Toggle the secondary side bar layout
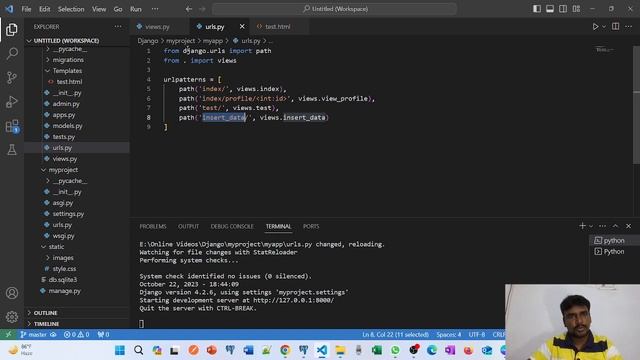This screenshot has height=360, width=640. point(563,9)
